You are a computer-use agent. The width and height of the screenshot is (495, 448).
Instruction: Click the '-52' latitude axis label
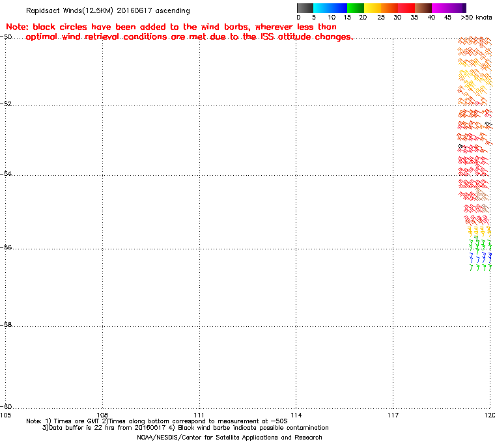6,104
